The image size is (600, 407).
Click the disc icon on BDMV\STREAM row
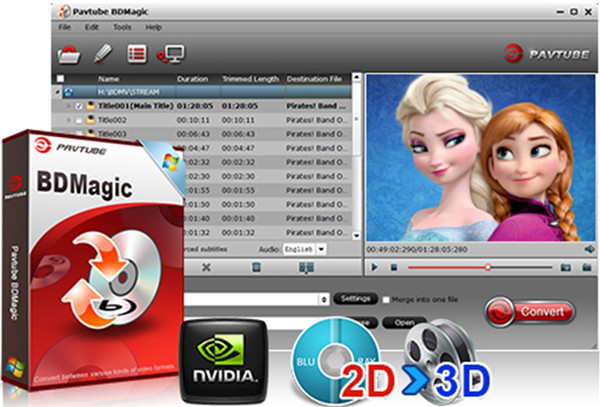tap(68, 92)
